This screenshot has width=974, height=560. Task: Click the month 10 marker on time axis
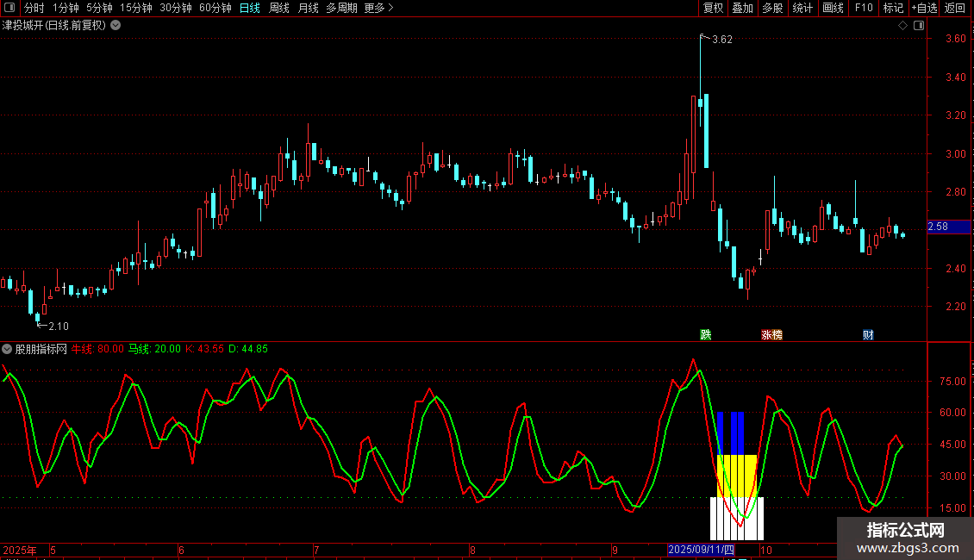tap(766, 550)
